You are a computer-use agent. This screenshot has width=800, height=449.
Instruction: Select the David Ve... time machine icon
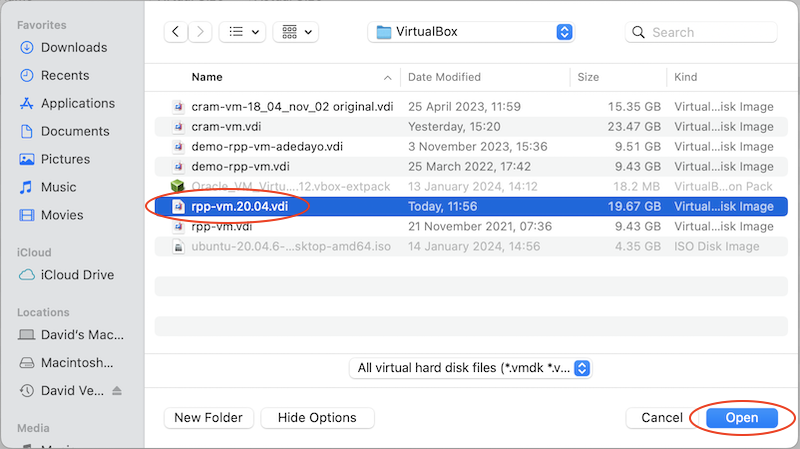[27, 391]
